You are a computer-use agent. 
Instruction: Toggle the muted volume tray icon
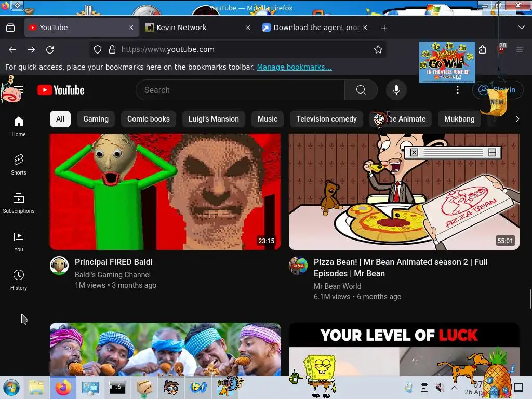440,388
